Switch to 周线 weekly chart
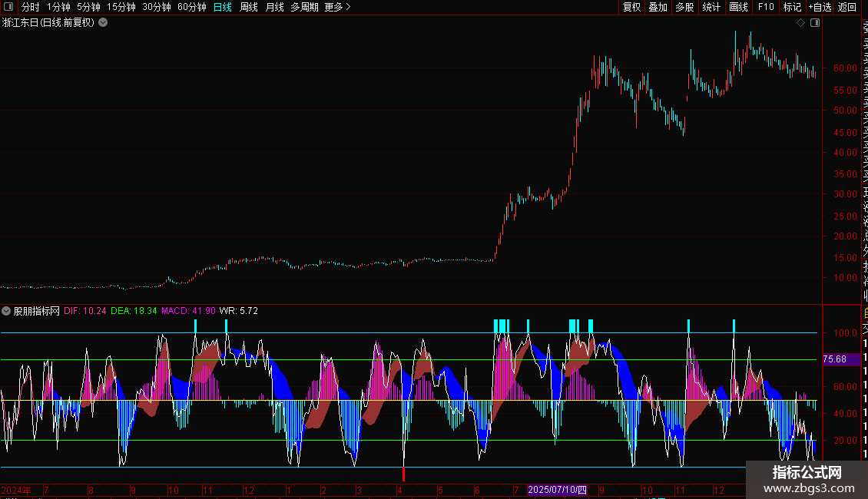 pos(249,7)
